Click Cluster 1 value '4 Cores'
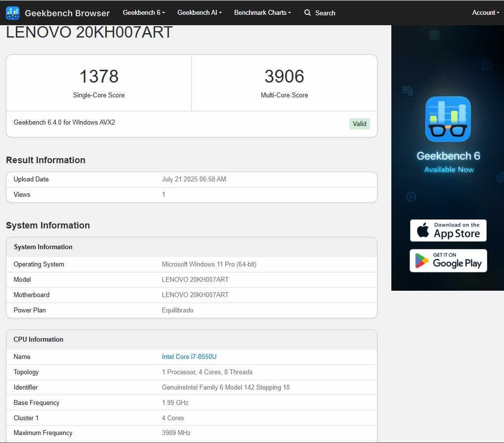 coord(173,418)
